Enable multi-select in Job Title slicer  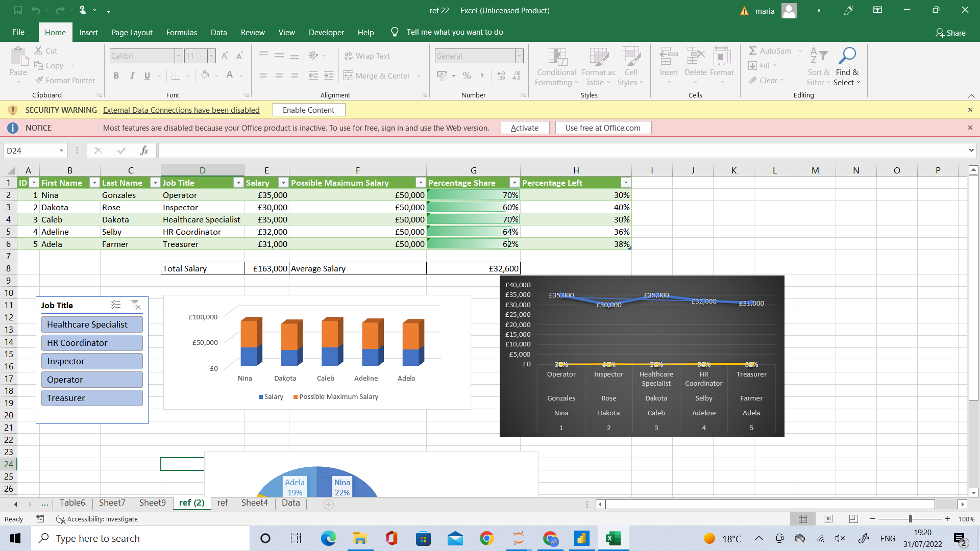[116, 305]
